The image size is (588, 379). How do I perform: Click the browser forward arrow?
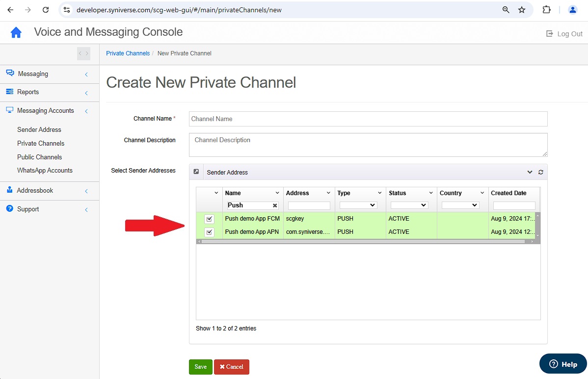[x=28, y=10]
